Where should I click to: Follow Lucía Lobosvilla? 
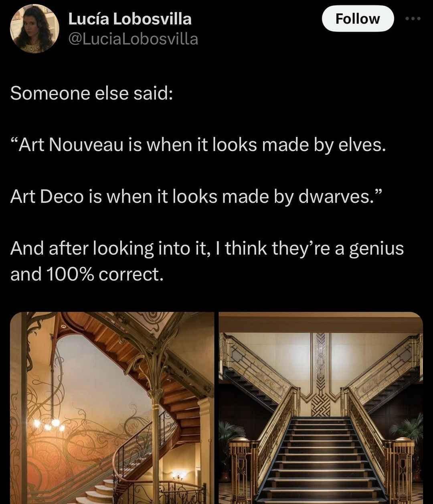358,18
